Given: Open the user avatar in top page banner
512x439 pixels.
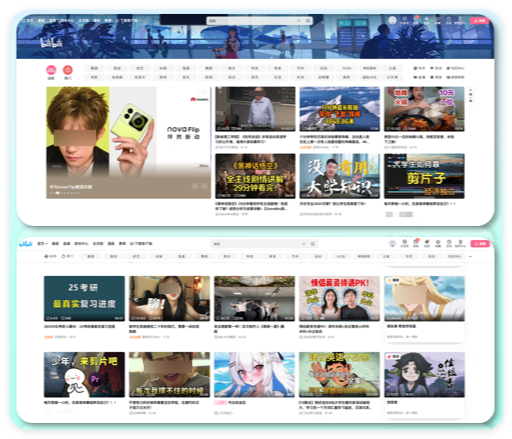Looking at the screenshot, I should point(393,20).
